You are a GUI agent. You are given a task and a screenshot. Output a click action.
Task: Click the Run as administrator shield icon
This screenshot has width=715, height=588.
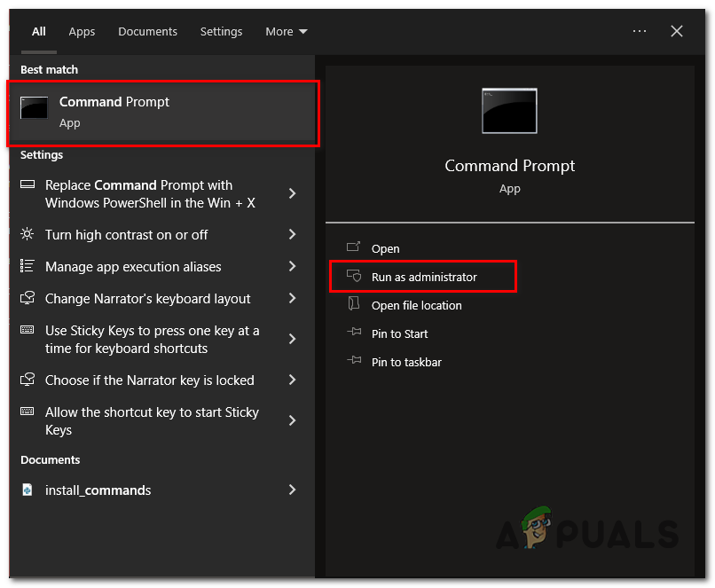(x=354, y=277)
